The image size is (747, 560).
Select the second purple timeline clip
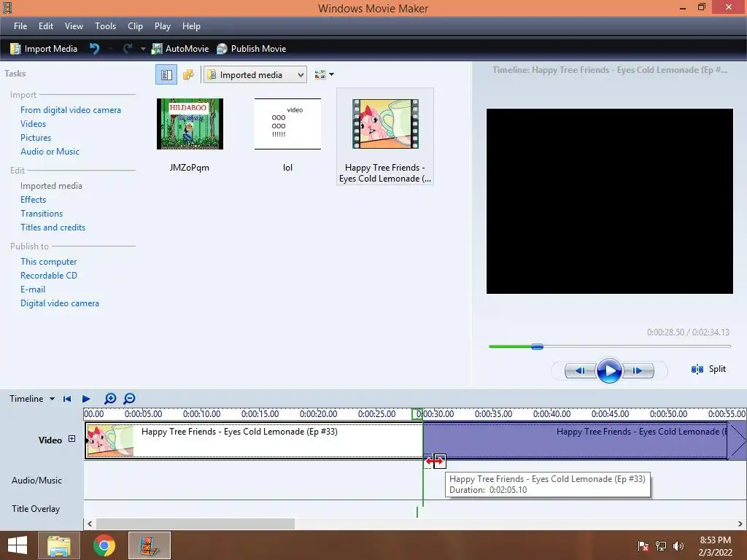click(576, 440)
